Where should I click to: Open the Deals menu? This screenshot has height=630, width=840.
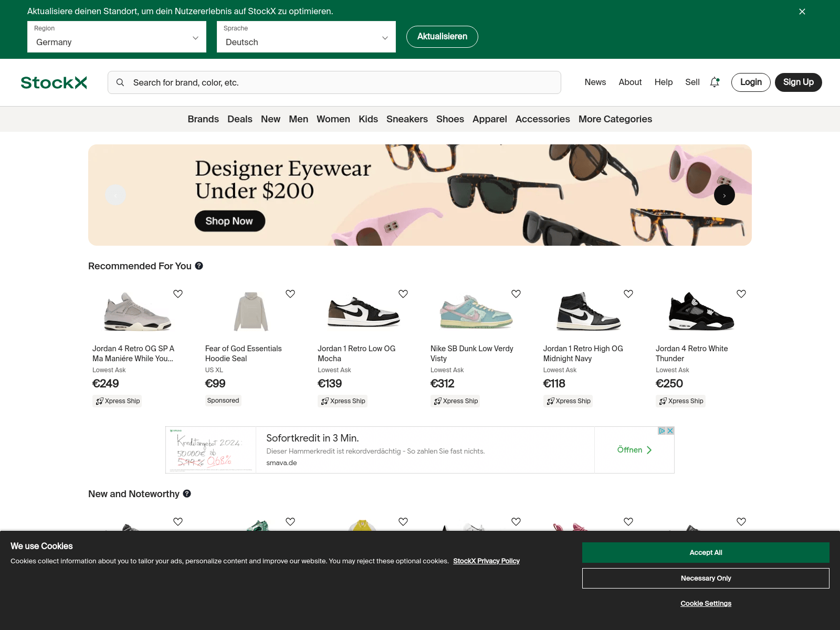(x=240, y=119)
